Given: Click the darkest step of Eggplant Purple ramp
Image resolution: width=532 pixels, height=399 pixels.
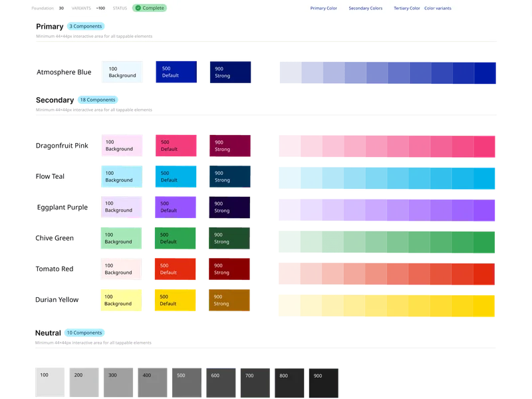Looking at the screenshot, I should click(484, 210).
